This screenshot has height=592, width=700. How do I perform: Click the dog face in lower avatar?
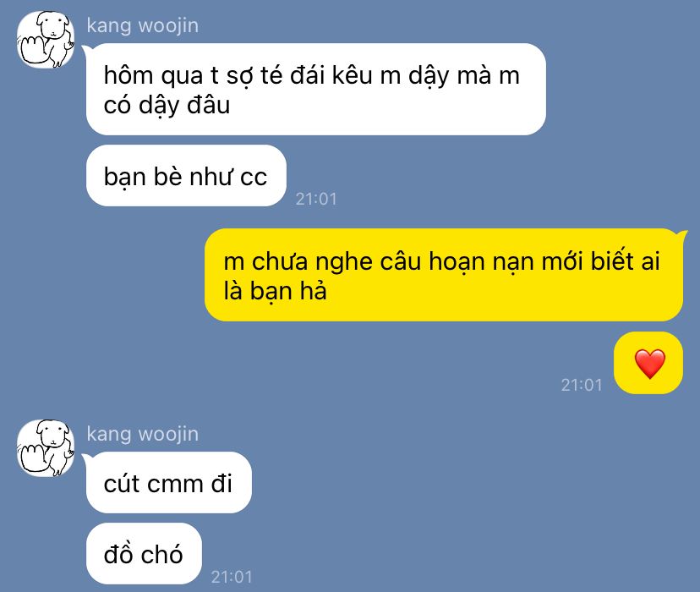52,436
